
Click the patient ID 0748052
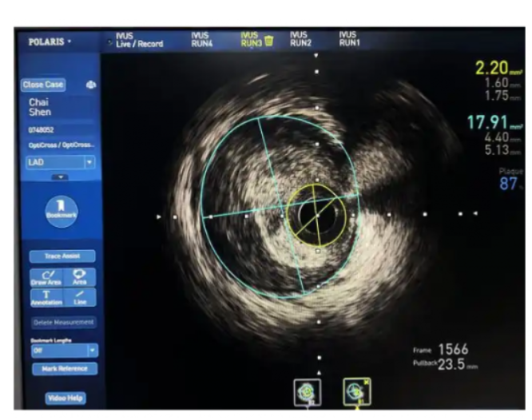pos(41,130)
